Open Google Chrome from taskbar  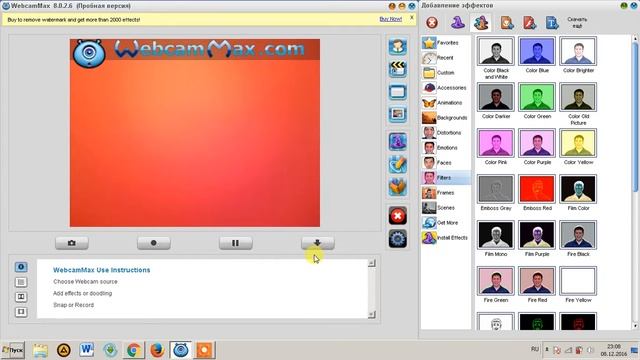(133, 350)
